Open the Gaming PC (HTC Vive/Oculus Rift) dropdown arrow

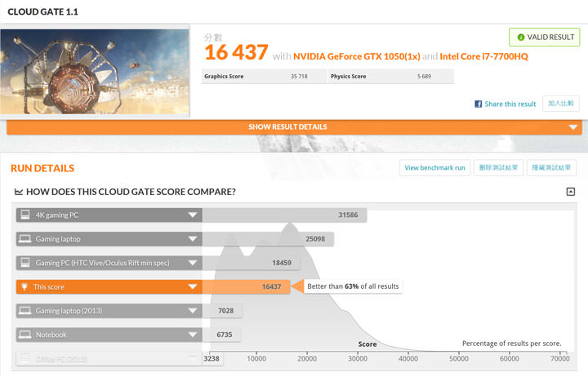pos(193,264)
